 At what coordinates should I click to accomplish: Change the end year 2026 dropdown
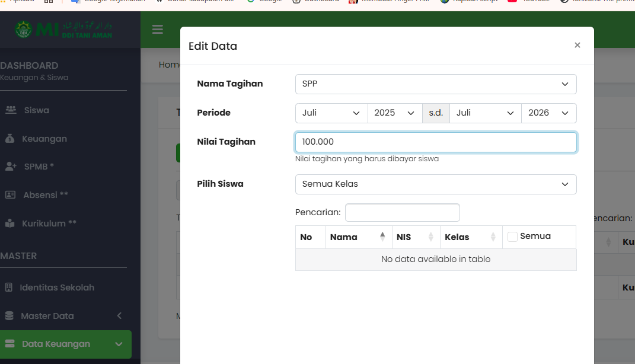point(548,113)
